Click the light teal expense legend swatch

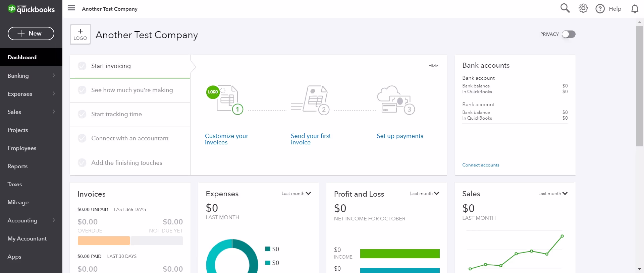pyautogui.click(x=268, y=263)
